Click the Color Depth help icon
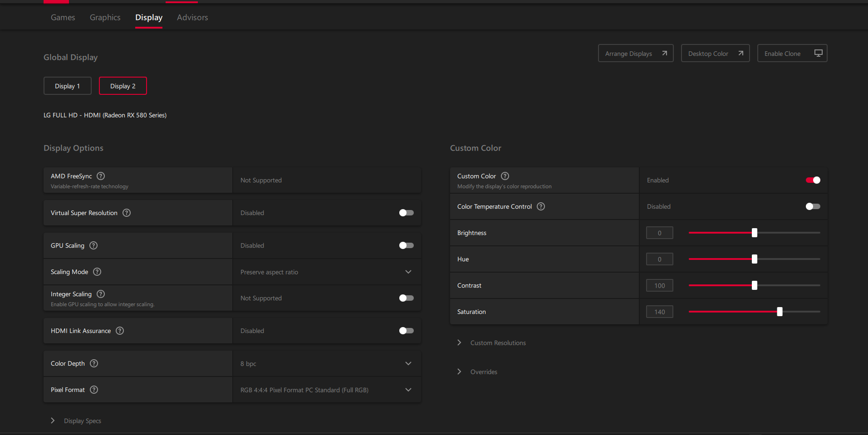 tap(94, 363)
